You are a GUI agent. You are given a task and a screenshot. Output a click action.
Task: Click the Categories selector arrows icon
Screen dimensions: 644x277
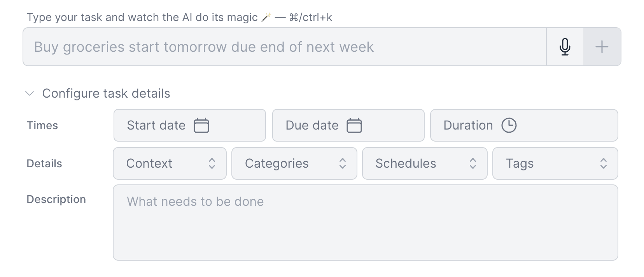pos(343,163)
